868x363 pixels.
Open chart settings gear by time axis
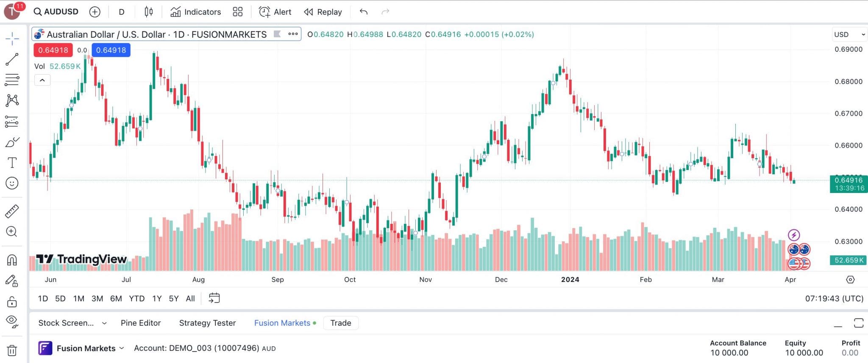pos(850,279)
